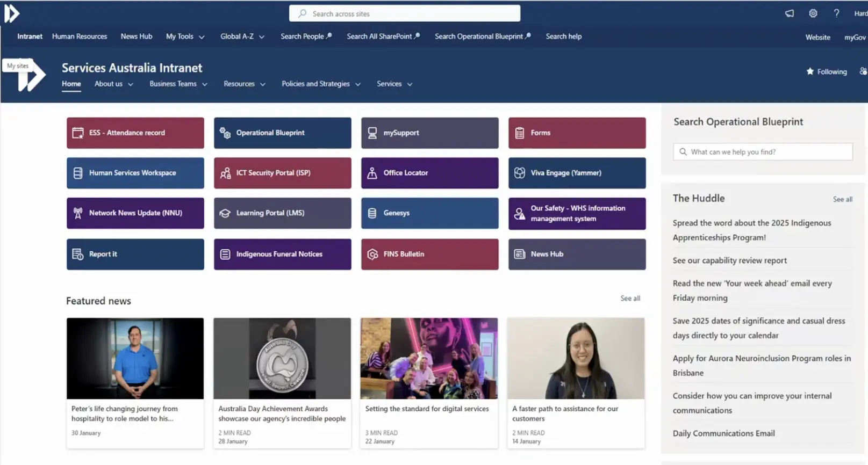Open the help question mark icon
This screenshot has height=465, width=868.
(x=836, y=13)
